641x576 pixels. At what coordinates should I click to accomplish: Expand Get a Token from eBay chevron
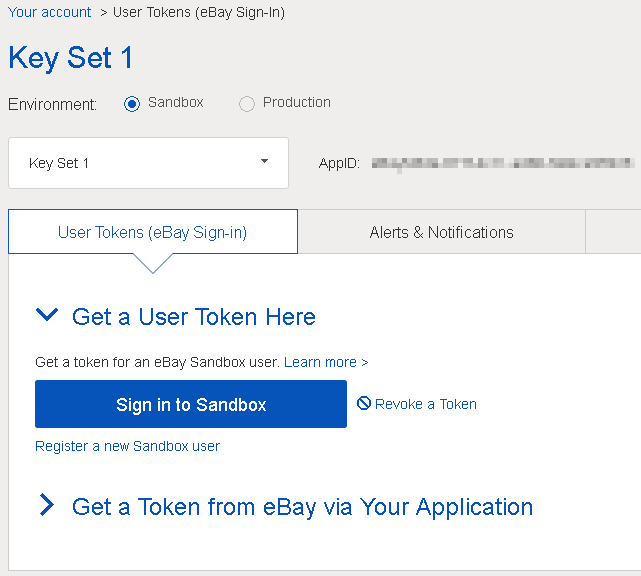47,505
